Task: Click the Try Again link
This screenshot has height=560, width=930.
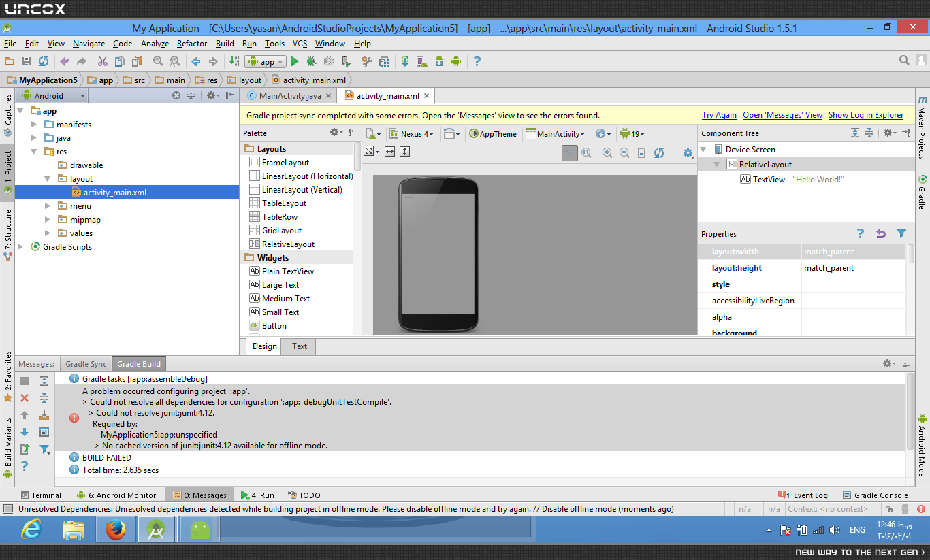Action: point(719,115)
